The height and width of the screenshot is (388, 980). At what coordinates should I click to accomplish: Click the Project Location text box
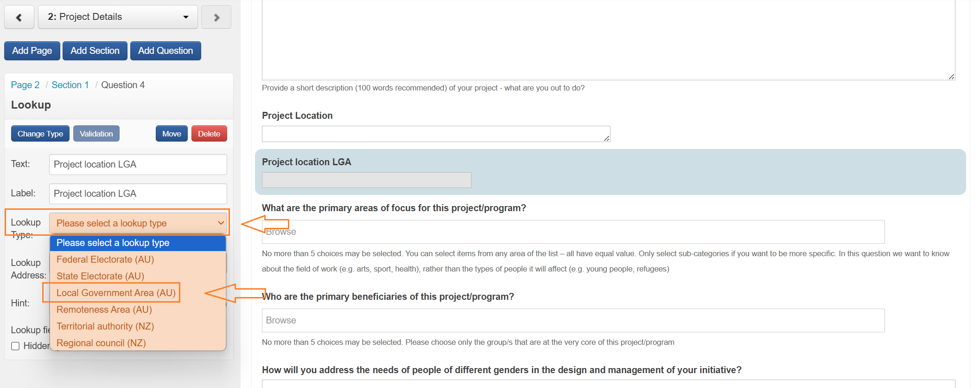[436, 134]
